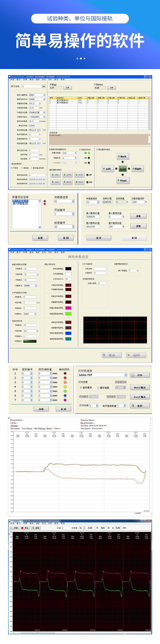Open 语言 menu in the window with 开始 toolbar
This screenshot has width=160, height=644.
tap(56, 523)
